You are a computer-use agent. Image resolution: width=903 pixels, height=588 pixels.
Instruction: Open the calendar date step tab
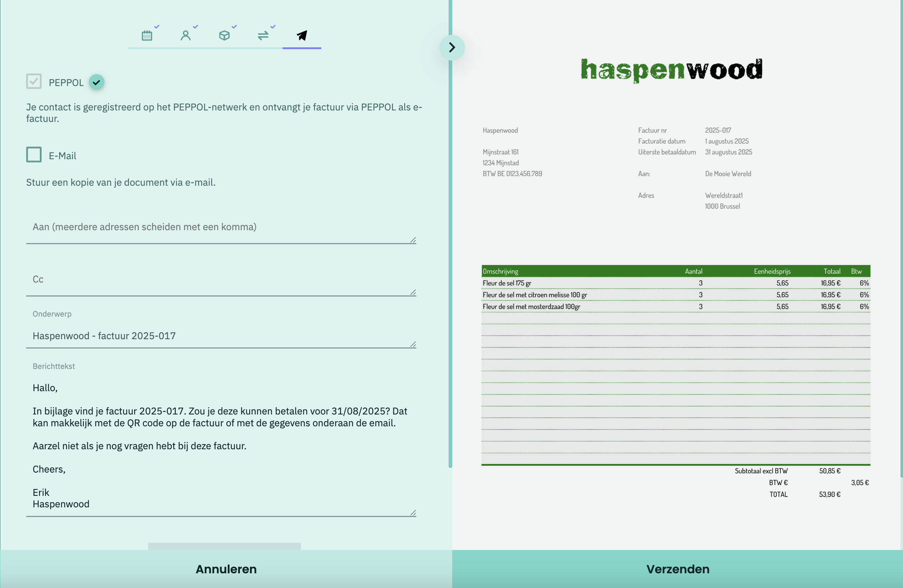pos(147,35)
